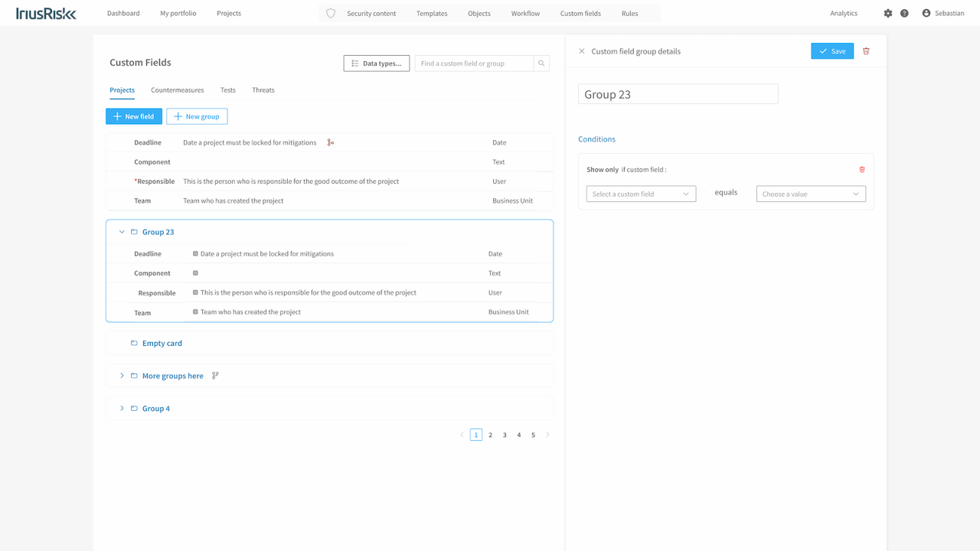Go to pagination page 3
This screenshot has height=551, width=980.
click(x=505, y=435)
